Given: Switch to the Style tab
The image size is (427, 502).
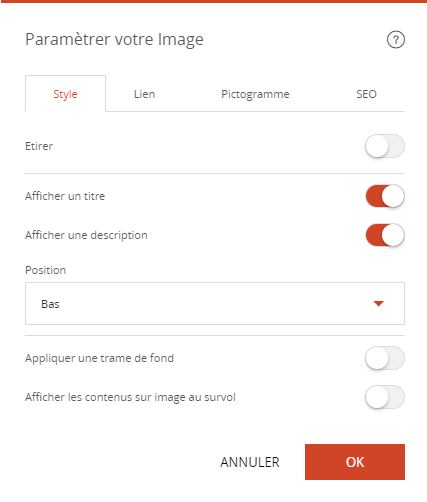Looking at the screenshot, I should (65, 94).
